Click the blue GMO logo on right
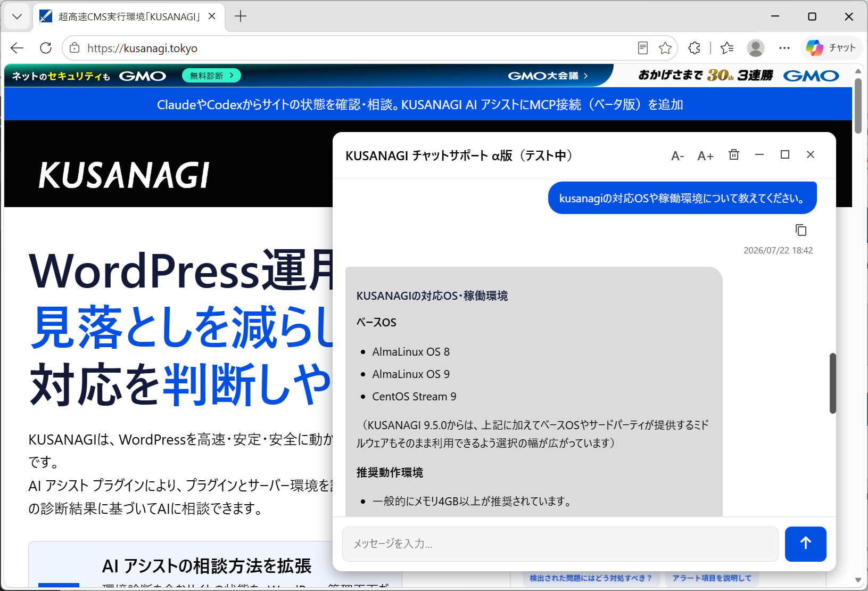 coord(811,76)
